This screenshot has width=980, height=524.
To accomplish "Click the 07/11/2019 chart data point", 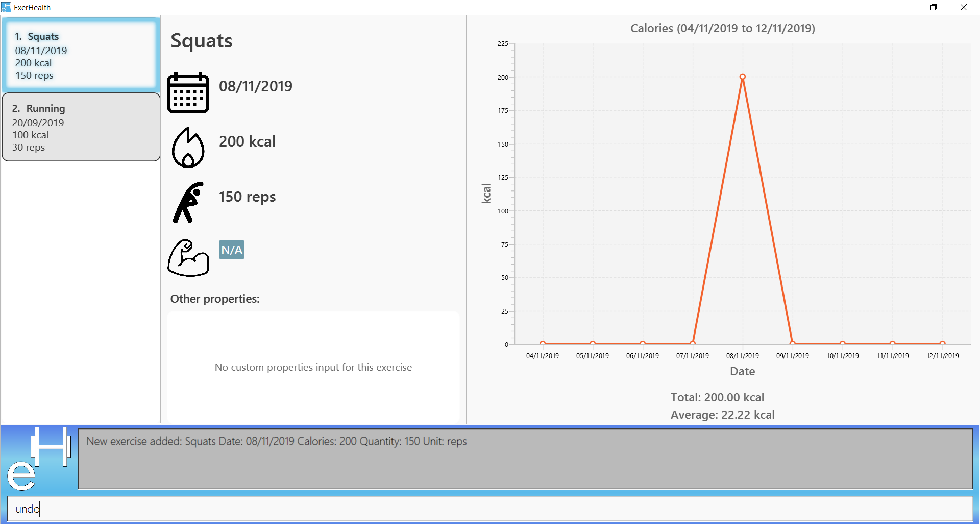I will coord(693,343).
